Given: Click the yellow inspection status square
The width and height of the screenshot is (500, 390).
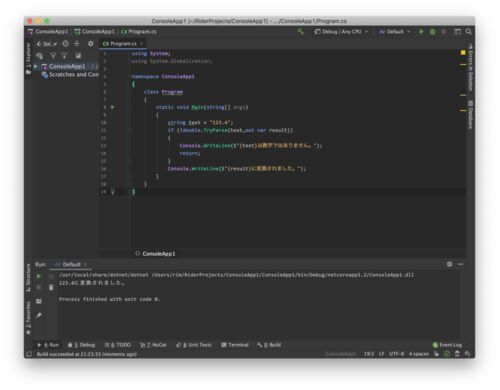Looking at the screenshot, I should pos(463,53).
